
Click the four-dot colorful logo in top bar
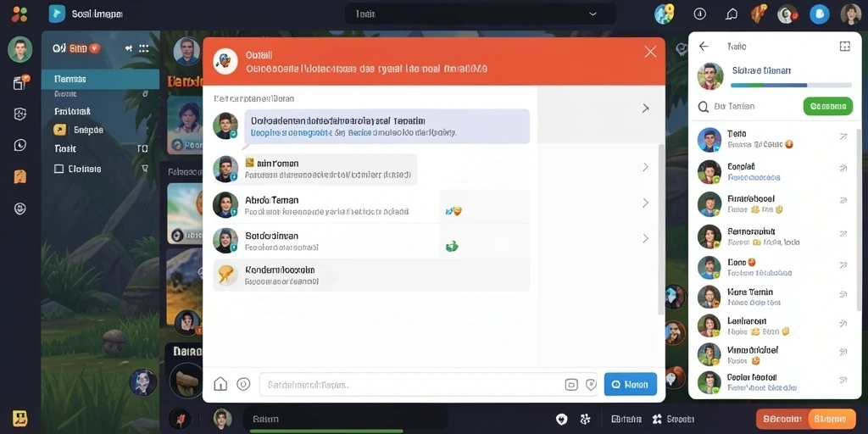click(x=19, y=14)
